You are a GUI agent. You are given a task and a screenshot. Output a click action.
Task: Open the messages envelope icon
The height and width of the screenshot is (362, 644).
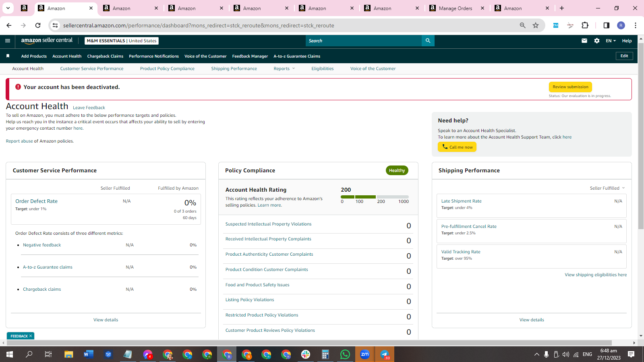pyautogui.click(x=584, y=41)
